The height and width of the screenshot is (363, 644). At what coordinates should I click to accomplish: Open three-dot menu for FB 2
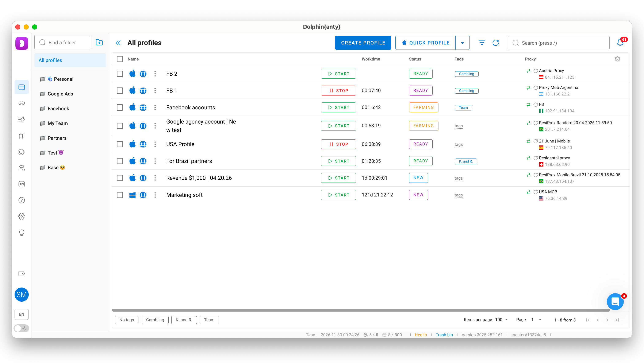point(155,74)
